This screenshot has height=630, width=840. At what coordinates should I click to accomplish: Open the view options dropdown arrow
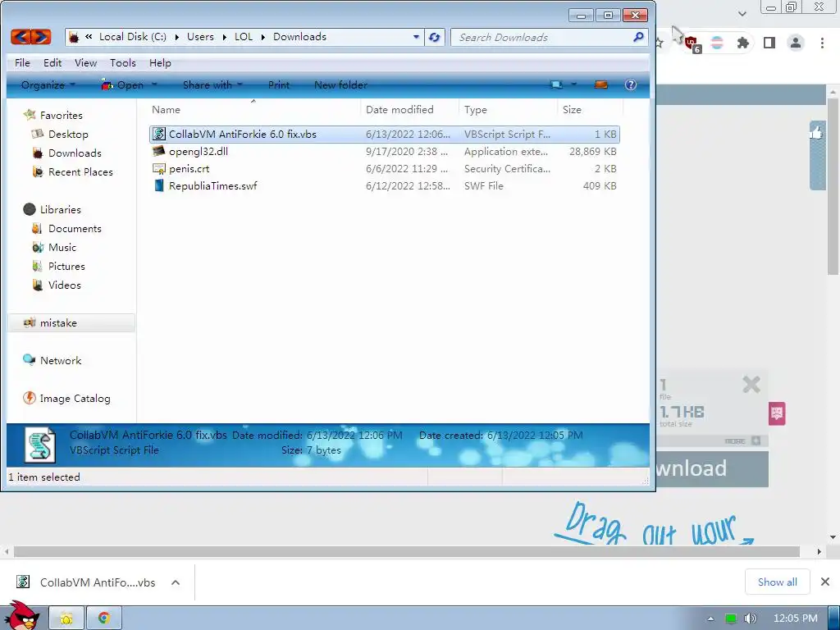573,84
